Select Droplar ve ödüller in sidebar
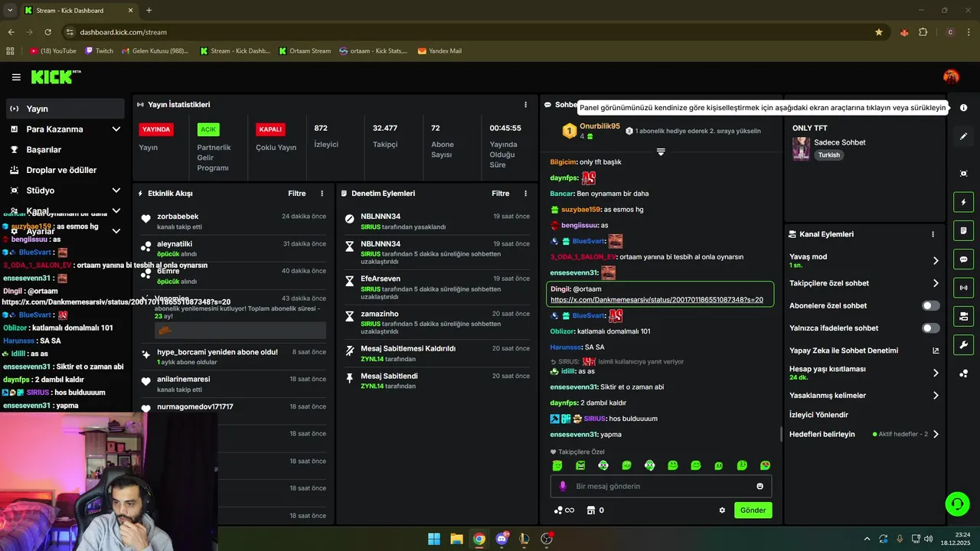This screenshot has height=551, width=980. coord(64,170)
